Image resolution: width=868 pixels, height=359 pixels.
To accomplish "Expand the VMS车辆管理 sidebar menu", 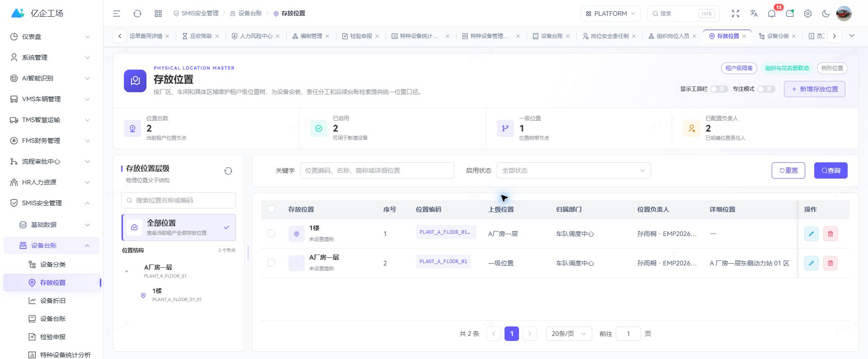I will point(52,99).
